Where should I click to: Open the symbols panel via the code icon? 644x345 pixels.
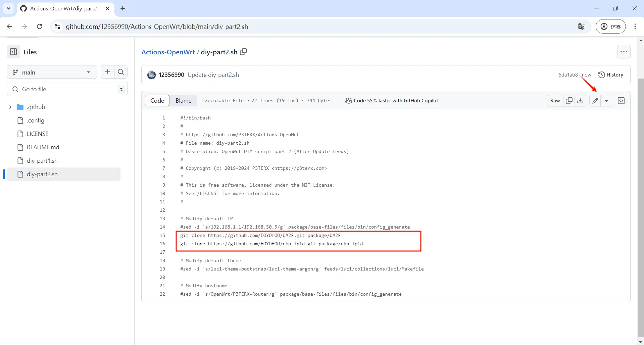(x=622, y=100)
